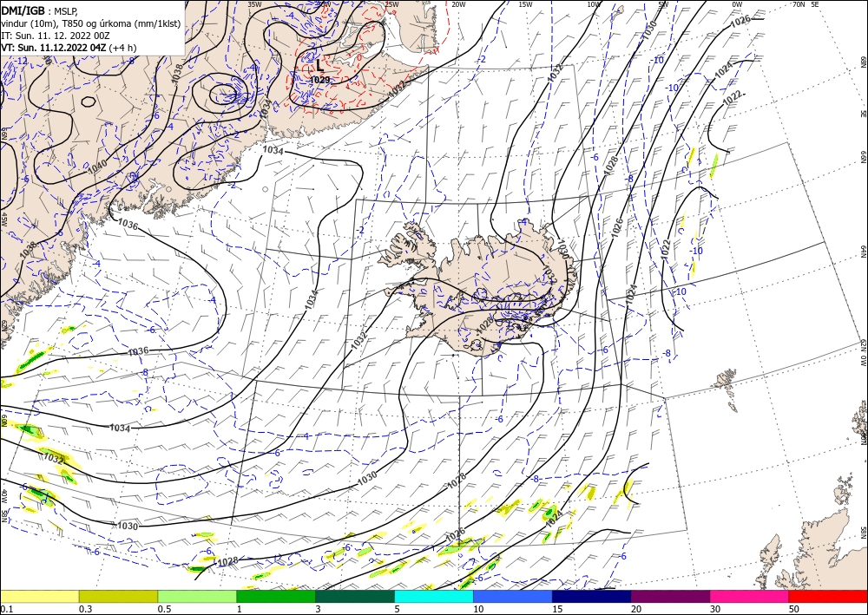This screenshot has width=868, height=615.
Task: Click the legend value '50'
Action: pyautogui.click(x=794, y=609)
